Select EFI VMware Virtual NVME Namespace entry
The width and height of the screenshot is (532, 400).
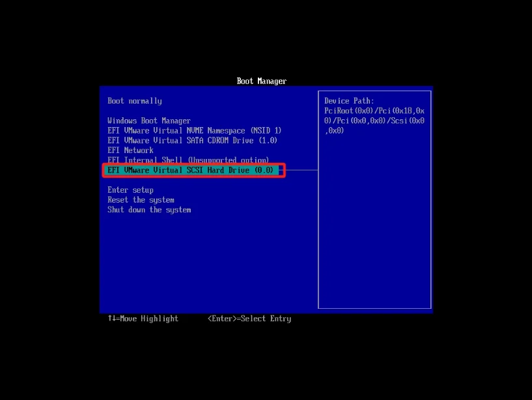(x=194, y=130)
